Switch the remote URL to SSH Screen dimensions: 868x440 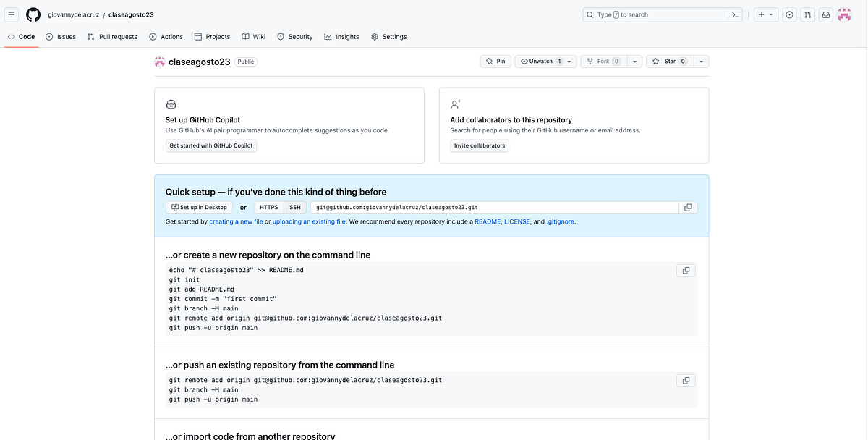pyautogui.click(x=294, y=207)
